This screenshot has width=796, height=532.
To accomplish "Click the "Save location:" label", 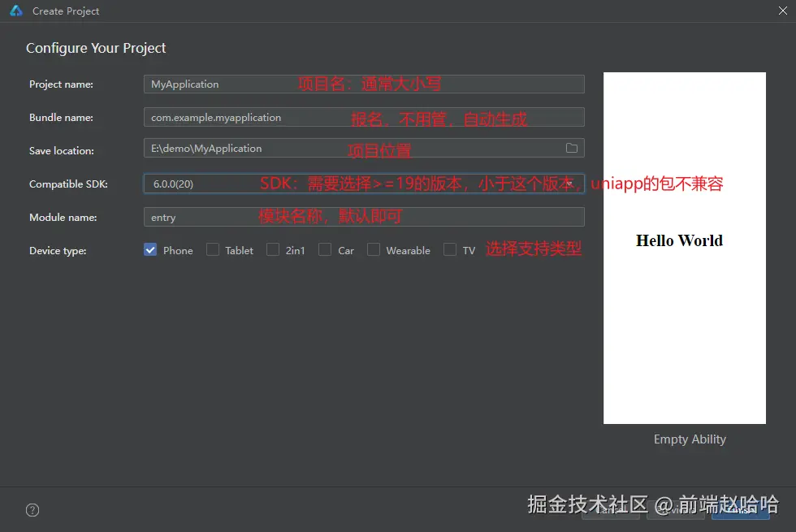I will point(62,151).
